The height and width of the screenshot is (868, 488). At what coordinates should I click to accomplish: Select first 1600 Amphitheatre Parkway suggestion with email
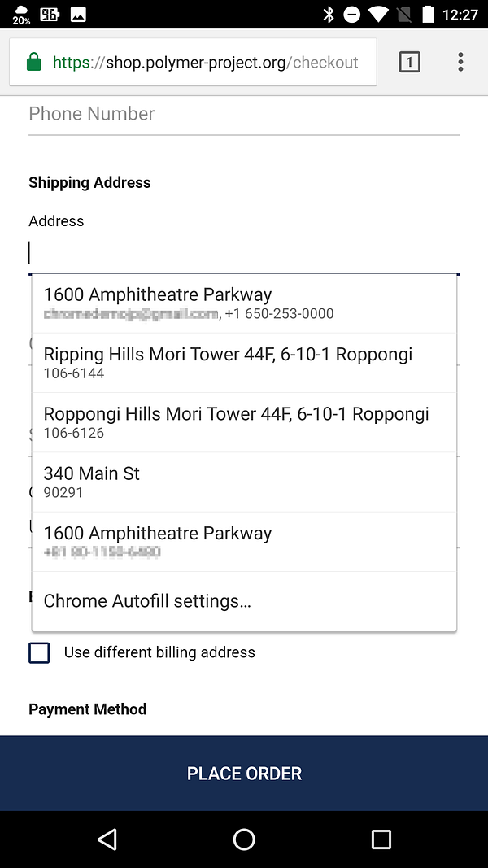244,303
